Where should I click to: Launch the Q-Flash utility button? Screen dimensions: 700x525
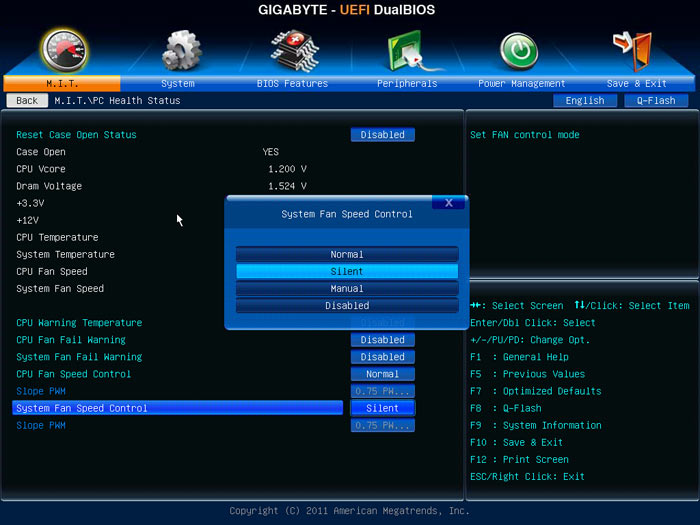click(x=656, y=100)
